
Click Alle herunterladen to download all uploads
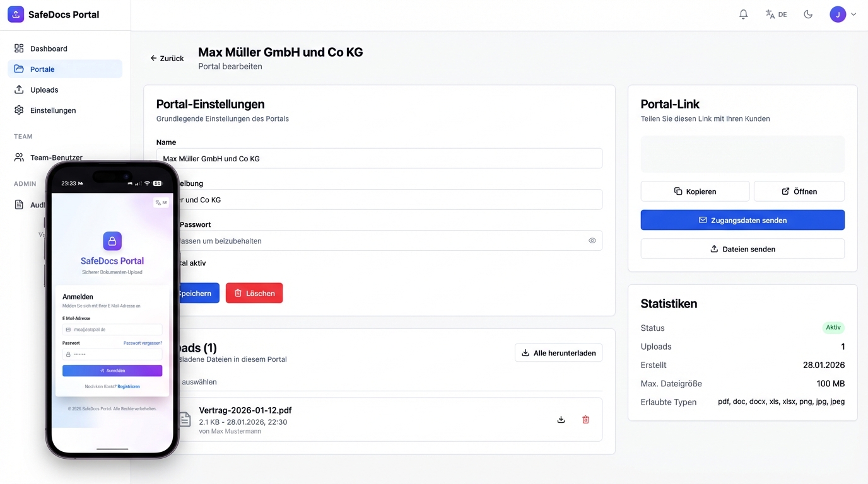click(x=558, y=352)
